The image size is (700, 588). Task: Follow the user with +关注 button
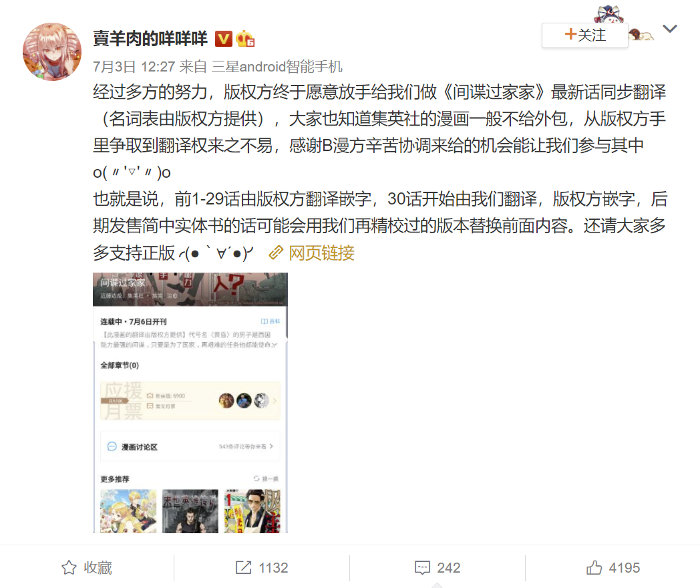click(585, 35)
